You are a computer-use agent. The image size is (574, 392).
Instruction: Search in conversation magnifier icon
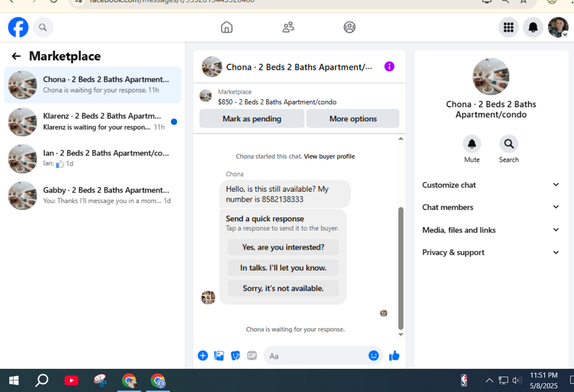point(509,144)
